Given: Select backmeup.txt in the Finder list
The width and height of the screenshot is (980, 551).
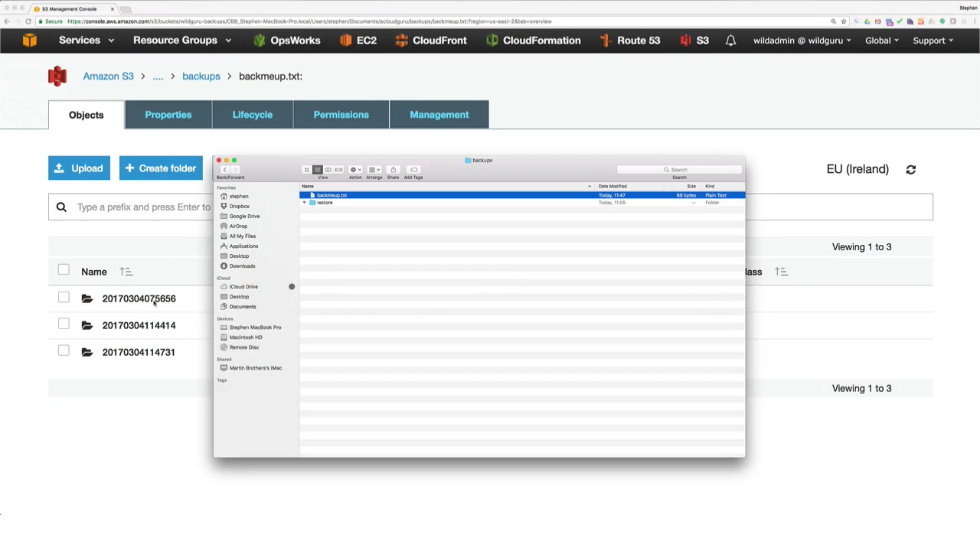Looking at the screenshot, I should point(521,195).
